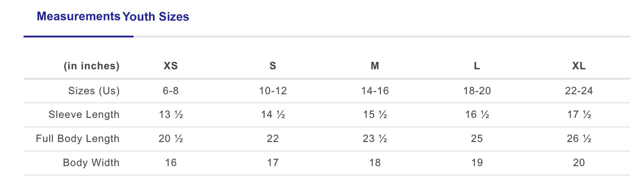The height and width of the screenshot is (185, 644).
Task: Click the 6-8 US size cell
Action: [171, 91]
